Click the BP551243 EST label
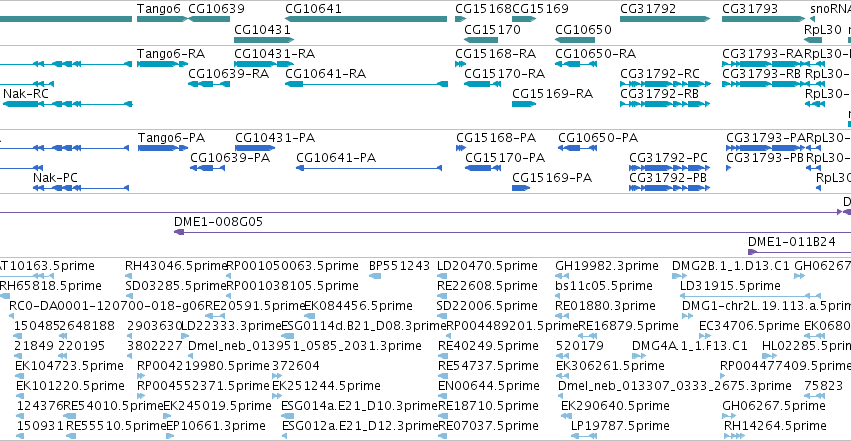Image resolution: width=851 pixels, height=441 pixels. (399, 266)
